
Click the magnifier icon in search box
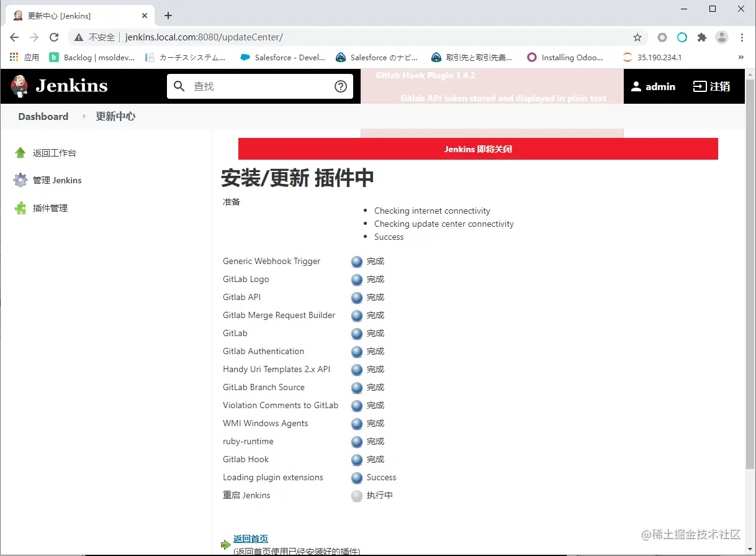point(179,86)
